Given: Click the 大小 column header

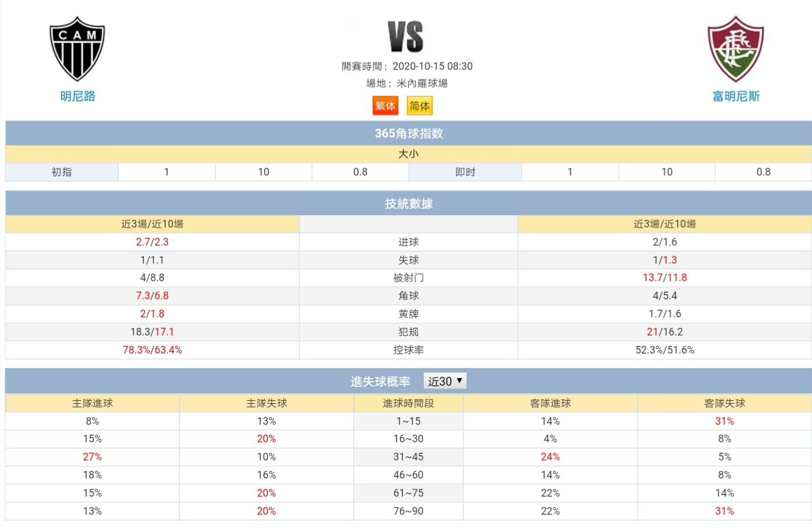Looking at the screenshot, I should 409,154.
